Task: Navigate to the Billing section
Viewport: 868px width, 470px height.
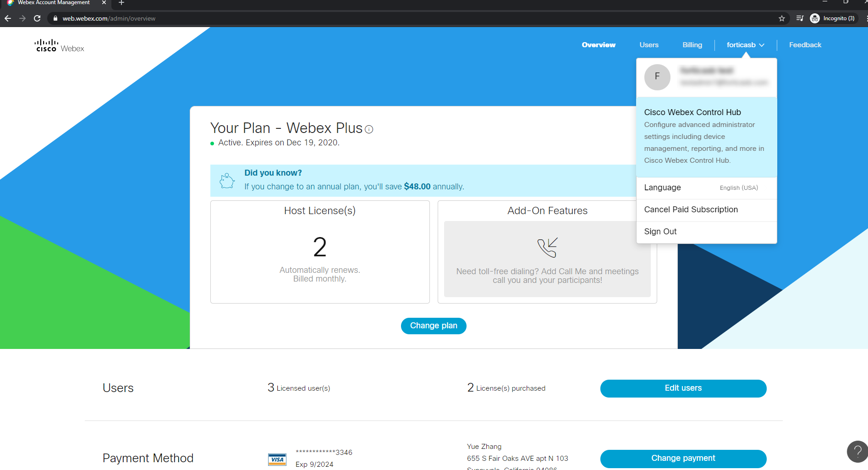Action: (x=692, y=44)
